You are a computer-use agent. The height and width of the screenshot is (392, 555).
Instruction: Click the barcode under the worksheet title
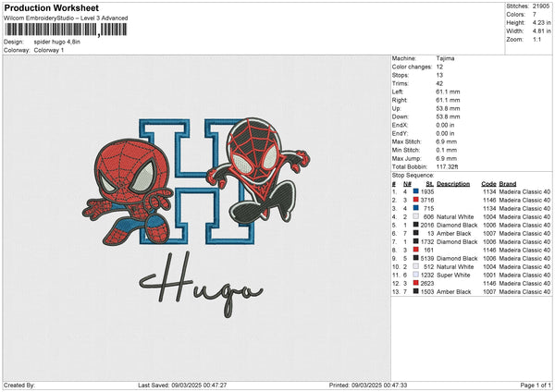pos(66,30)
